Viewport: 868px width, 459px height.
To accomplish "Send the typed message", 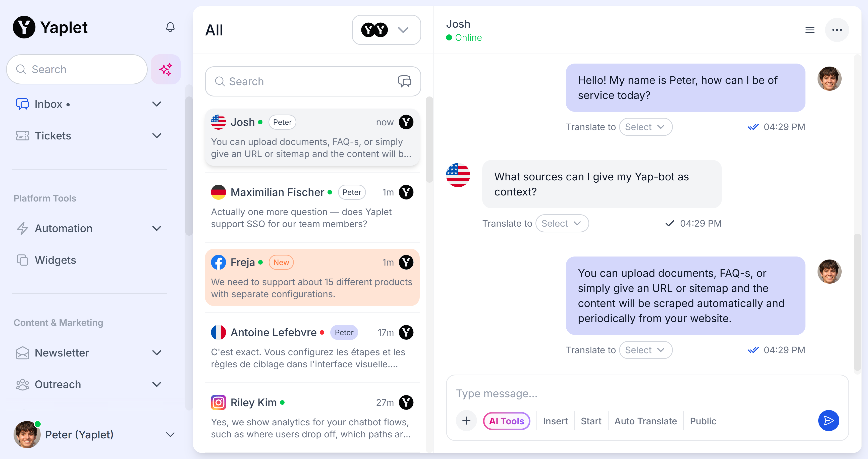I will point(829,421).
